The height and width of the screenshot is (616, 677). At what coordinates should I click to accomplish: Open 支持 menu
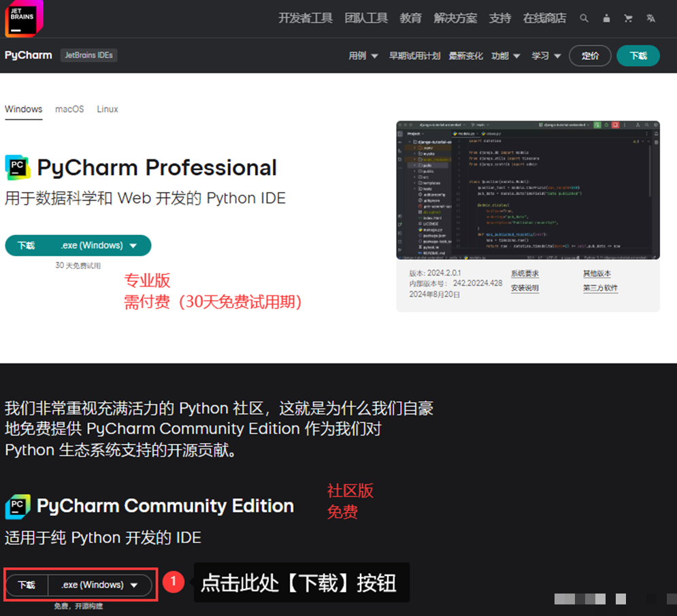(500, 18)
